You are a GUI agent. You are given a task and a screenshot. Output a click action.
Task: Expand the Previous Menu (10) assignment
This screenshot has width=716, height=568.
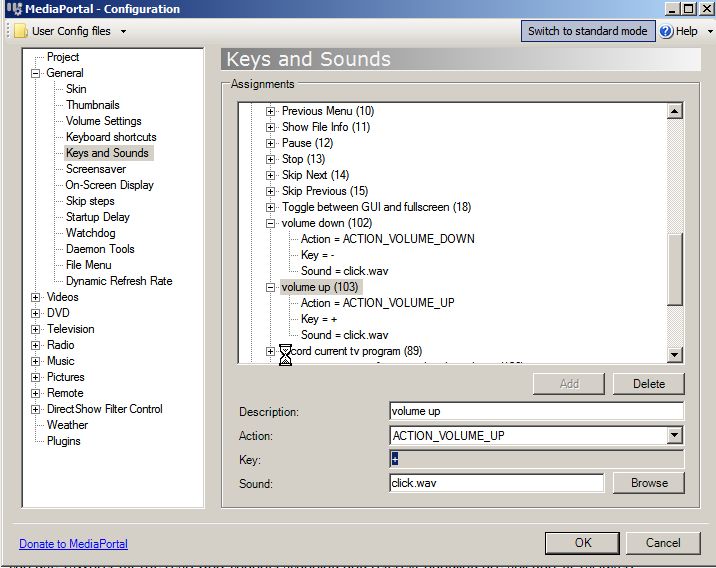click(x=270, y=111)
